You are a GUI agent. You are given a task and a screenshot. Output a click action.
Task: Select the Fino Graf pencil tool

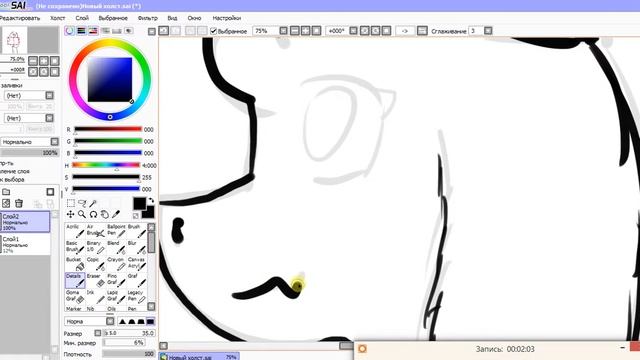pyautogui.click(x=116, y=280)
